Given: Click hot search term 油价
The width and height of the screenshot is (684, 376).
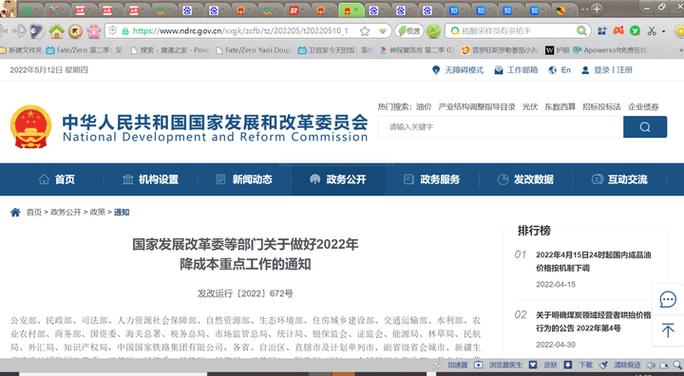Looking at the screenshot, I should click(423, 106).
